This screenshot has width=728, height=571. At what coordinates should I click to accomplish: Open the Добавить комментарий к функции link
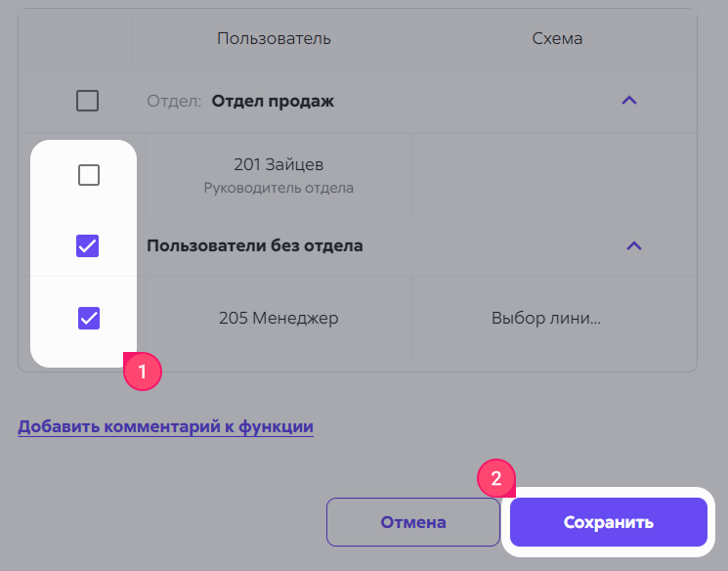(x=165, y=426)
